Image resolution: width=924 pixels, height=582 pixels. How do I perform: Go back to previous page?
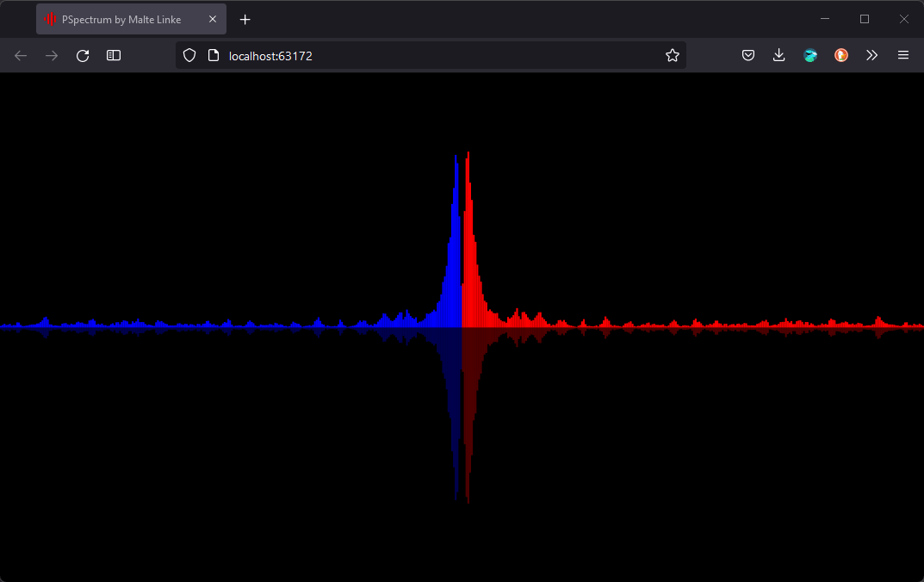coord(21,55)
